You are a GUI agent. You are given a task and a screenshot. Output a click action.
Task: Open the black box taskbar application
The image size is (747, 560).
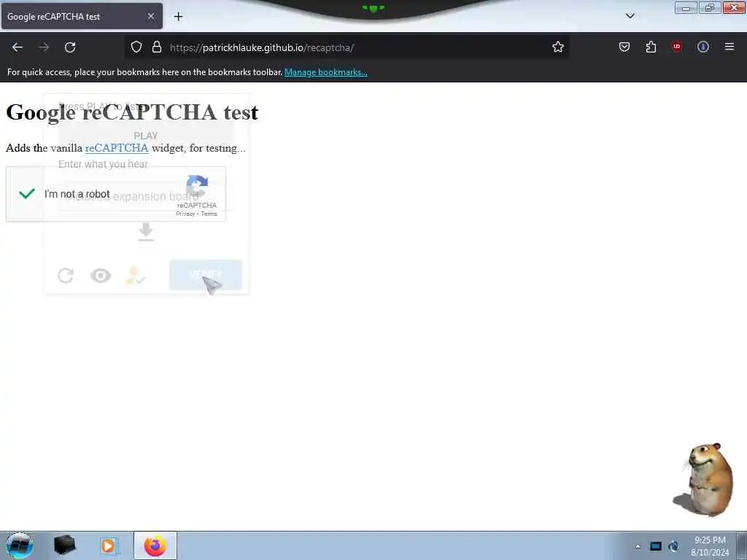click(x=65, y=545)
